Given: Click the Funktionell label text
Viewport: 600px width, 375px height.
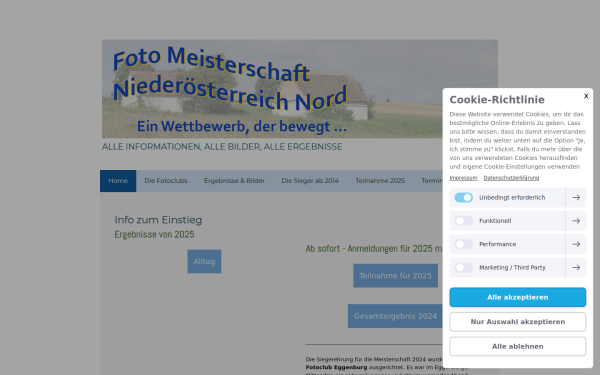Looking at the screenshot, I should pos(495,221).
